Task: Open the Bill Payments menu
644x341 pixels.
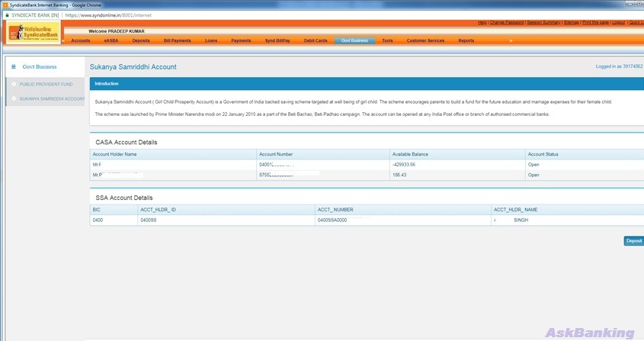Action: tap(177, 40)
